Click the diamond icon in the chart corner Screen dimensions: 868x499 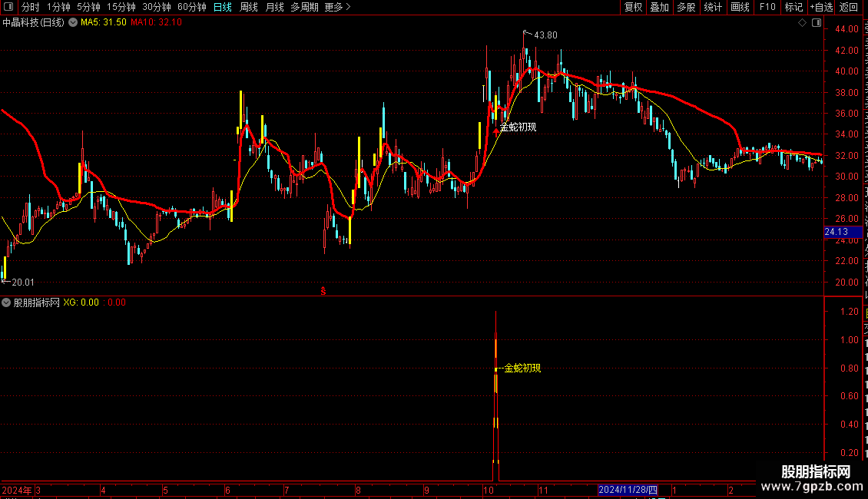point(802,23)
